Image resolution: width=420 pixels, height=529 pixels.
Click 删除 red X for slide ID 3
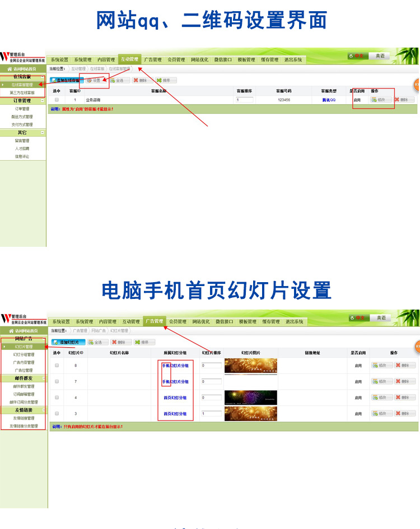(x=398, y=413)
